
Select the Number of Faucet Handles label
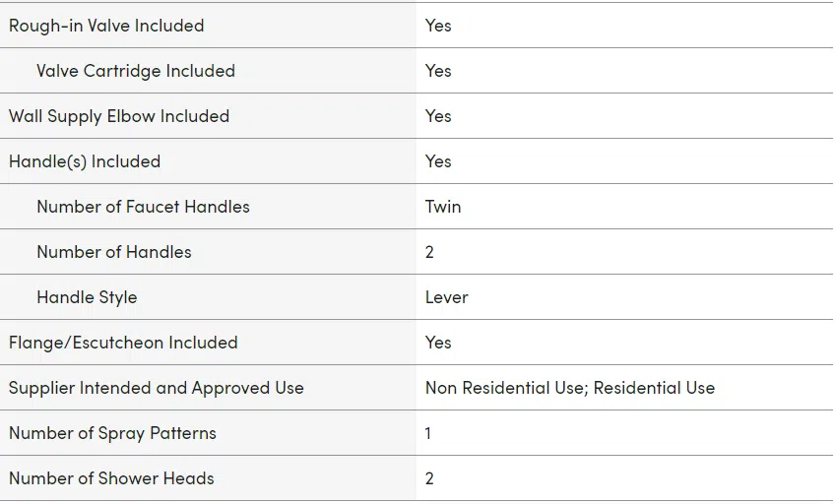coord(143,207)
